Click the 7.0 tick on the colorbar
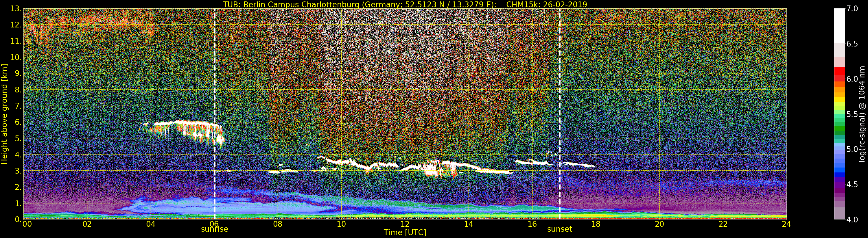The image size is (868, 238). (x=852, y=9)
